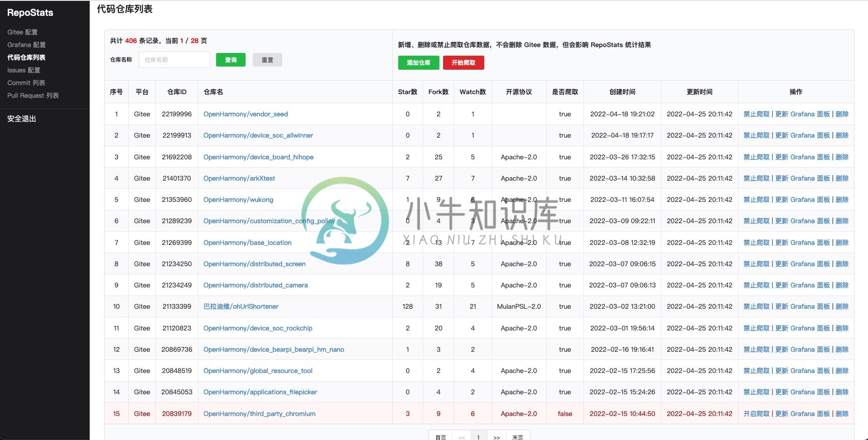This screenshot has width=868, height=440.
Task: Click 更新 Grafana 面板 for distributed_screen row
Action: point(802,264)
